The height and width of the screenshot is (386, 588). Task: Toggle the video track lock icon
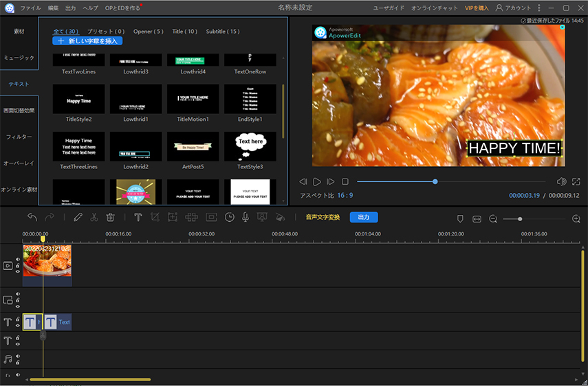point(18,266)
